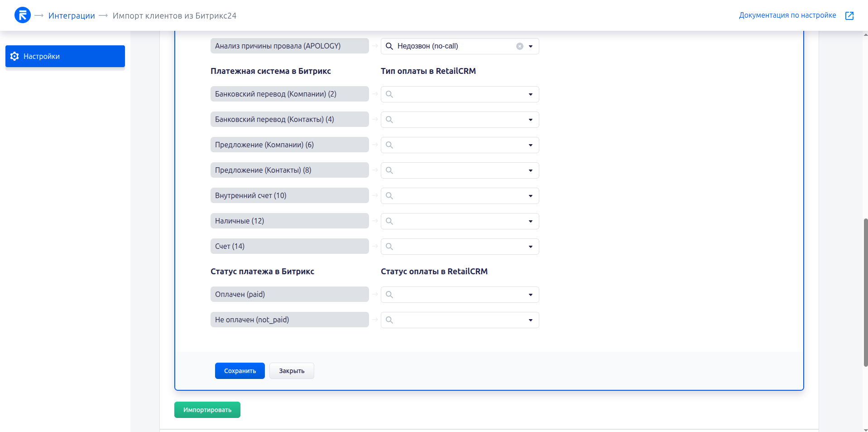Click the Статус платежа в Битрикс heading
The image size is (868, 432).
[262, 272]
